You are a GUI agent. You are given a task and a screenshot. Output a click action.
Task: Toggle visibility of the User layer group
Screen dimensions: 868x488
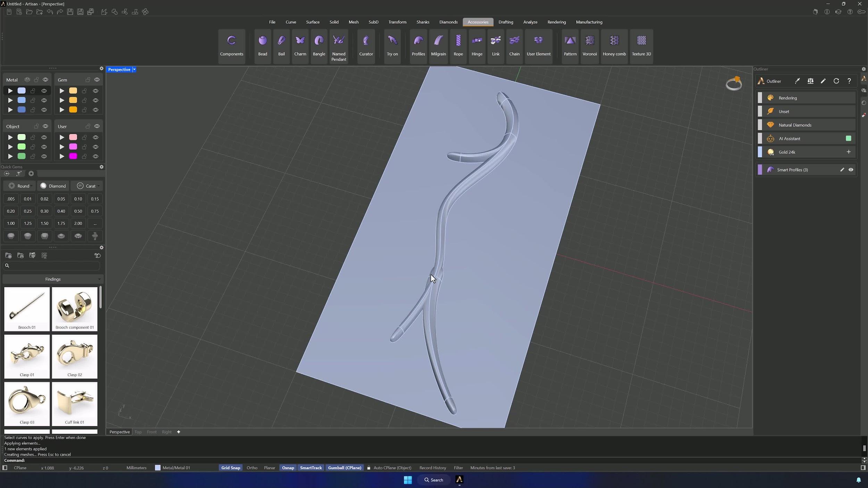click(x=97, y=126)
